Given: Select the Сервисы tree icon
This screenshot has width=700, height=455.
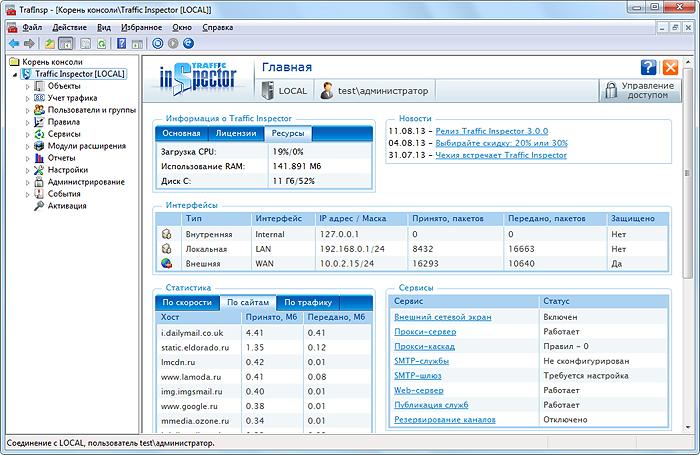Looking at the screenshot, I should [x=39, y=134].
